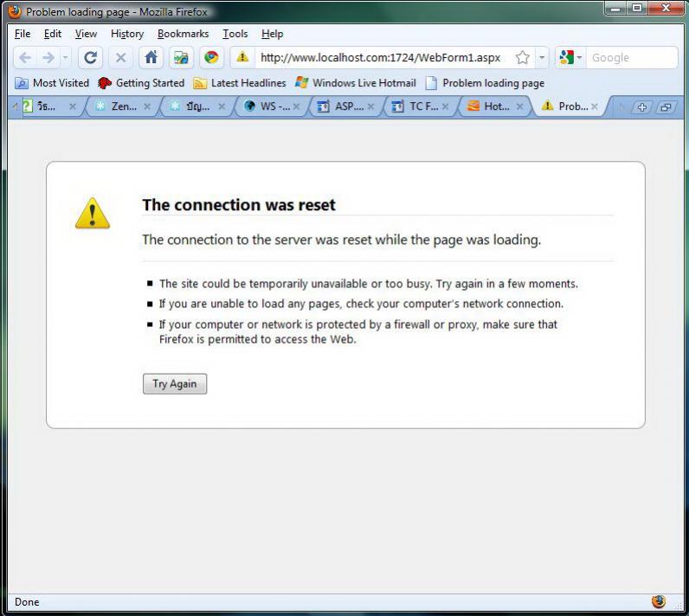
Task: Open the search engine selector dropdown
Action: pyautogui.click(x=570, y=57)
